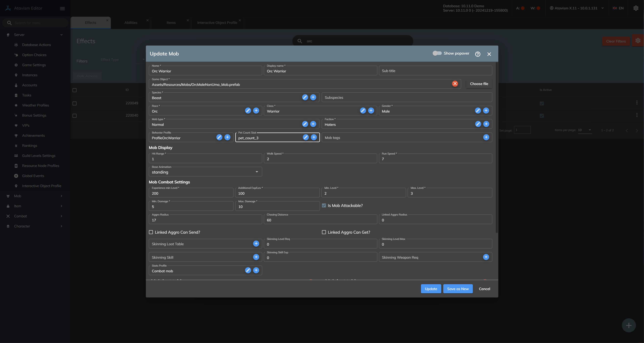The width and height of the screenshot is (644, 343).
Task: Switch to the Abilities tab
Action: click(131, 23)
